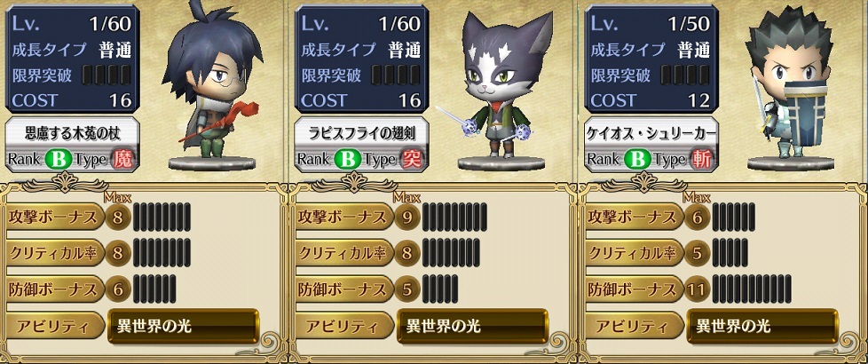The width and height of the screenshot is (868, 364).
Task: Click attack bonus value 9 circle
Action: [x=408, y=217]
